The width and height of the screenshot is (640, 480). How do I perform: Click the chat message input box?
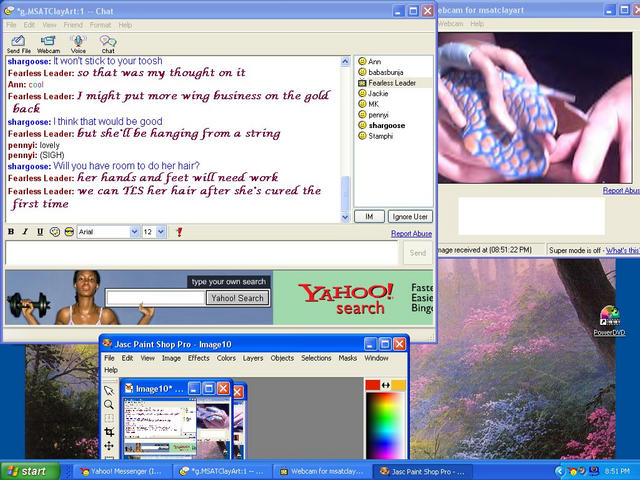pyautogui.click(x=202, y=253)
